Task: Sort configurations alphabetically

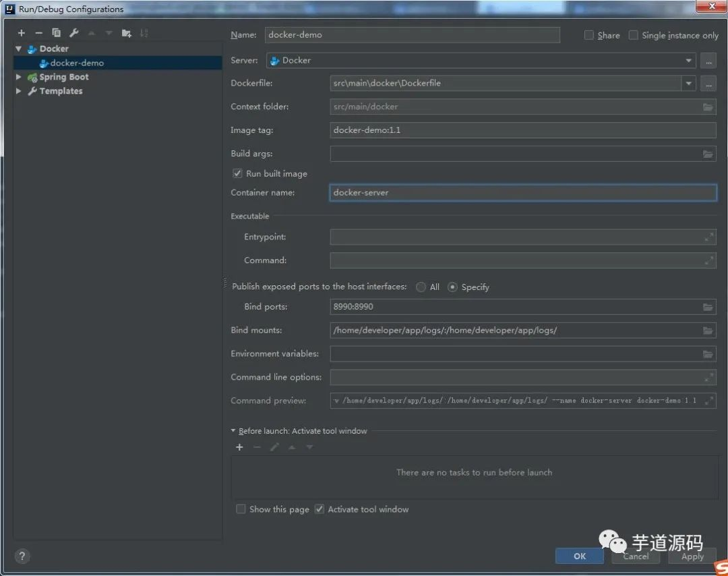Action: click(x=144, y=33)
